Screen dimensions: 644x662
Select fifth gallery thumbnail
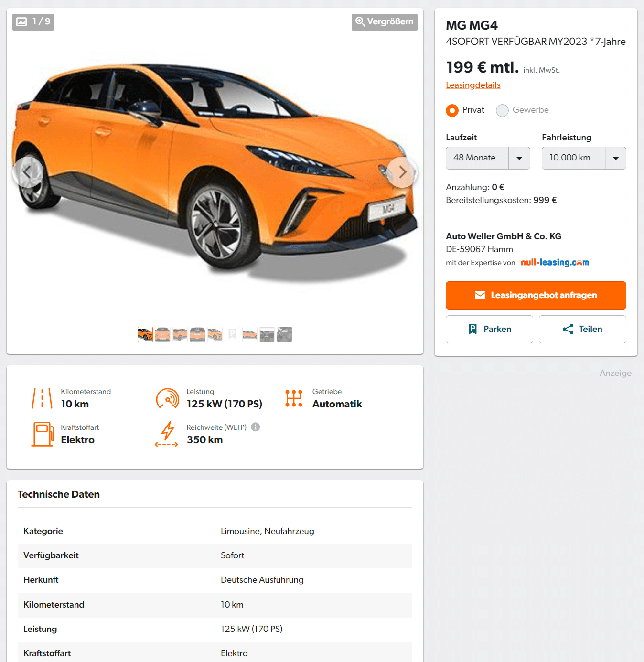[215, 334]
